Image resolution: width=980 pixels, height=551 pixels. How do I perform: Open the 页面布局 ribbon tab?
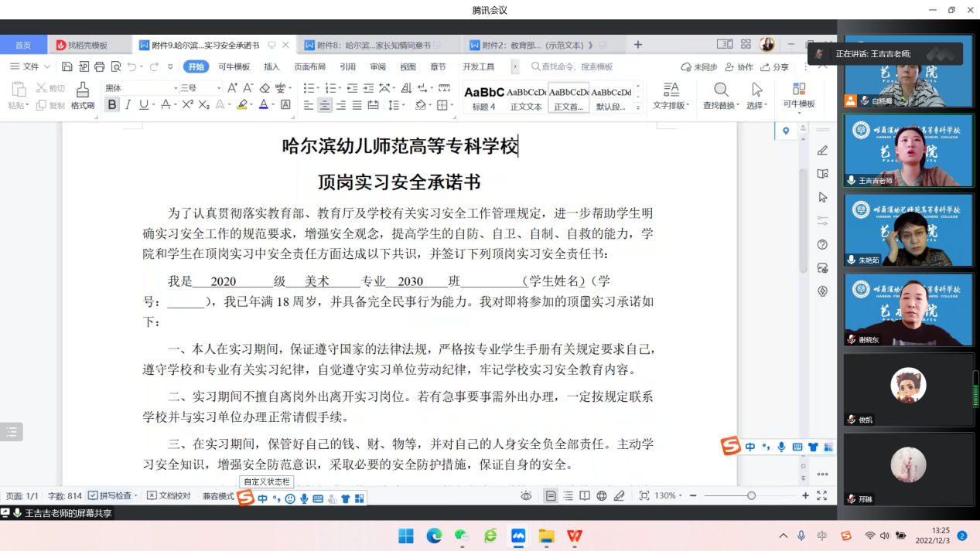pos(309,66)
